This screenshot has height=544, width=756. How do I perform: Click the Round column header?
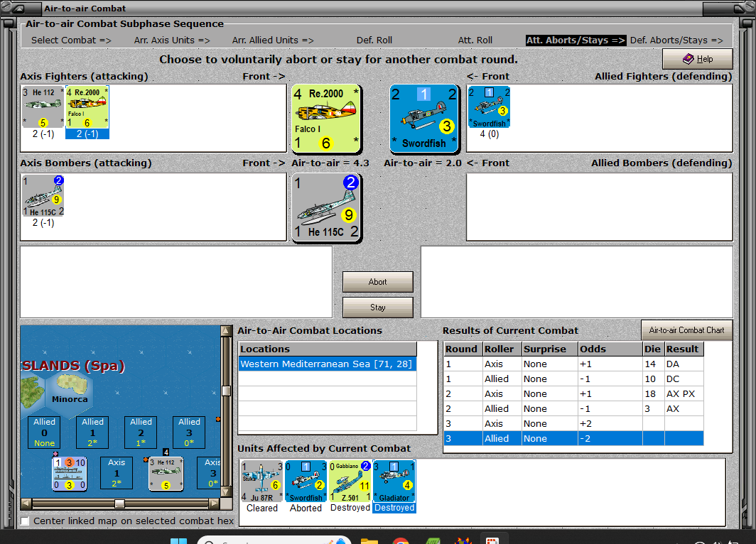(x=463, y=349)
